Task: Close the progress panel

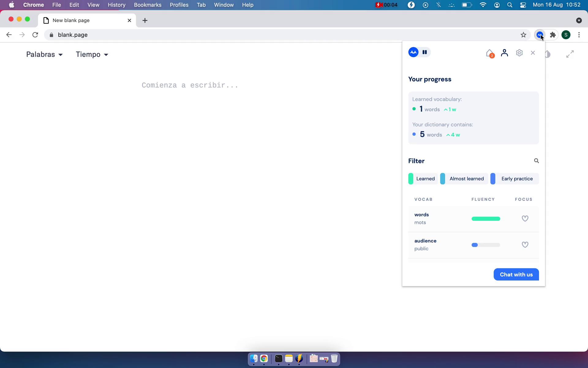Action: click(x=533, y=52)
